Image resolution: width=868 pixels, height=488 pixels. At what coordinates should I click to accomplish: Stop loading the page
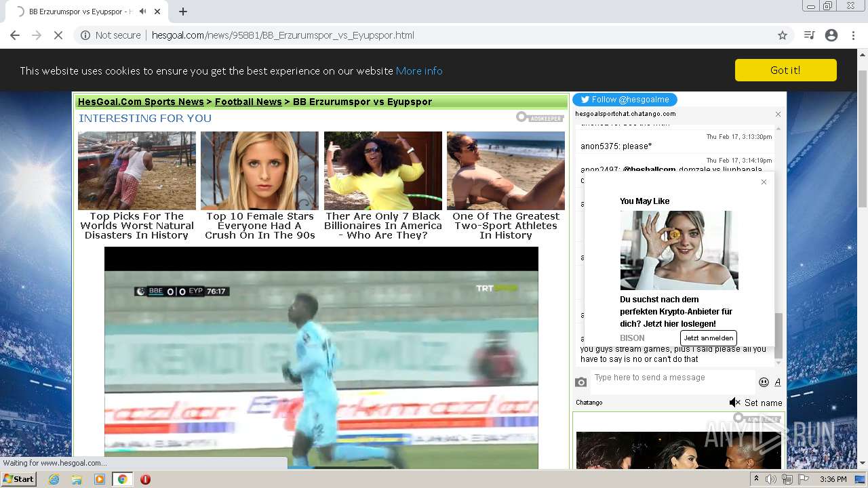(x=58, y=35)
